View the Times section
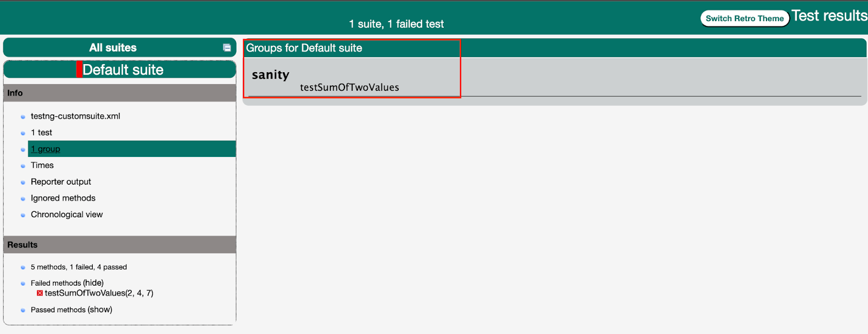868x334 pixels. pos(42,165)
